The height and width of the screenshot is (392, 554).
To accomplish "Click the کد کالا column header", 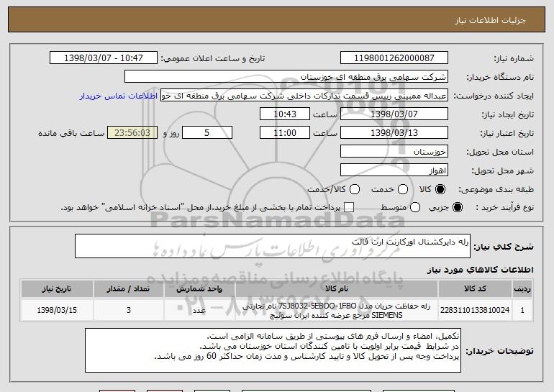I will coord(475,289).
